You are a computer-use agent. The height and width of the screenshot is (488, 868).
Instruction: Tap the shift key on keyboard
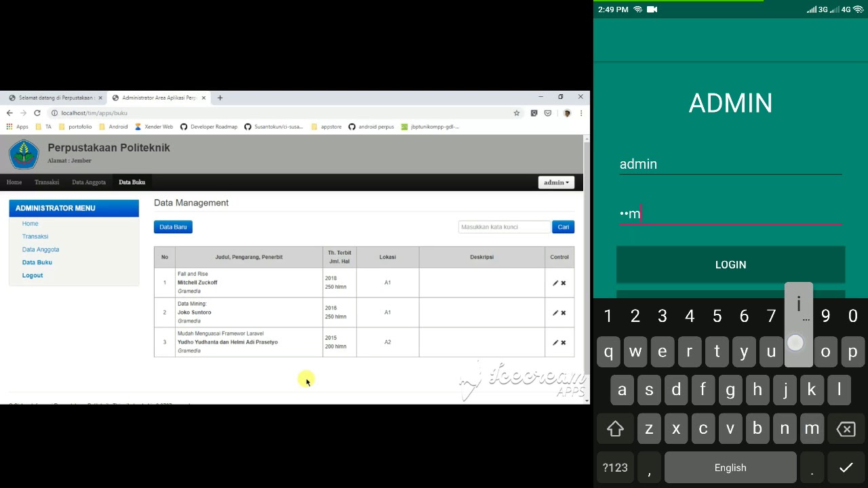pyautogui.click(x=615, y=429)
